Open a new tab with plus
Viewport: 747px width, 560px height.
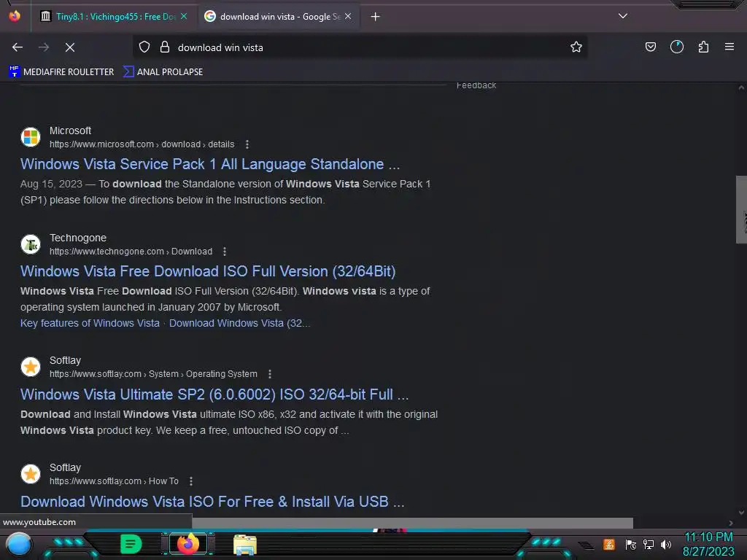coord(376,17)
